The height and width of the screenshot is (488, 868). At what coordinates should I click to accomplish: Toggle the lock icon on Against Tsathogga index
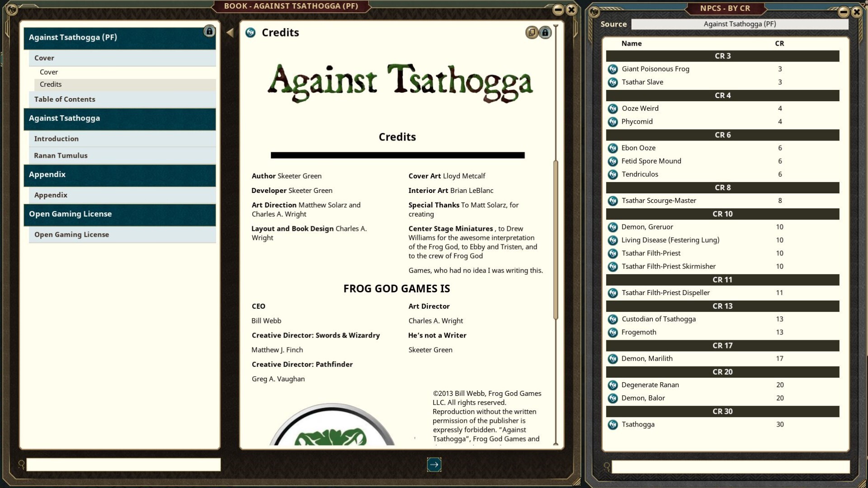click(209, 31)
